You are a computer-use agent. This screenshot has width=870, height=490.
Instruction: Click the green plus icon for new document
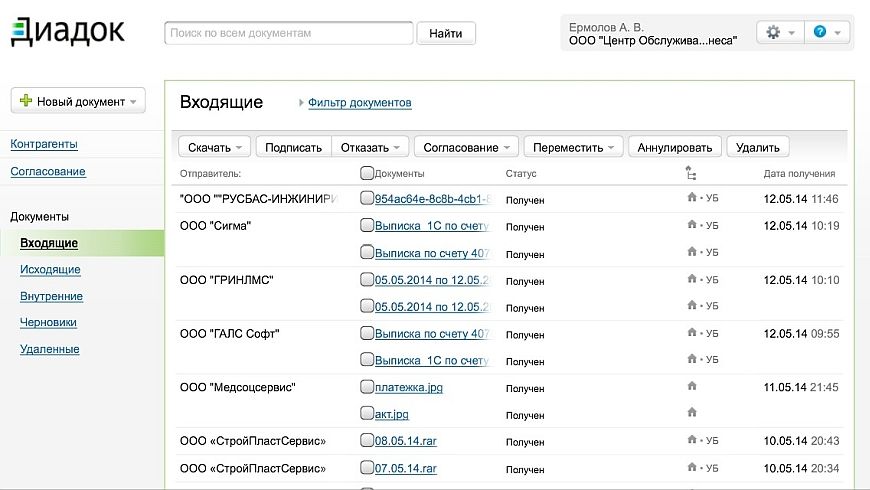26,100
